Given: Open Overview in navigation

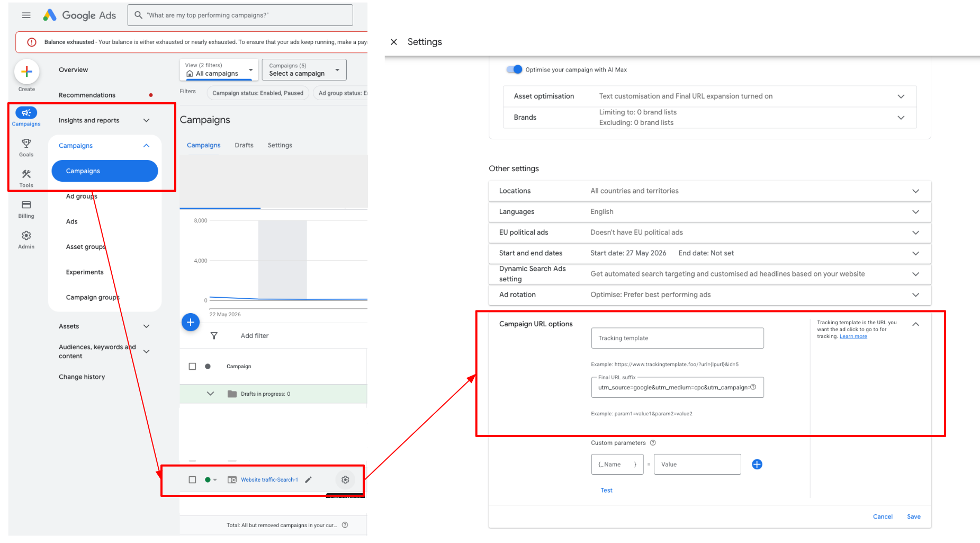Looking at the screenshot, I should tap(74, 70).
